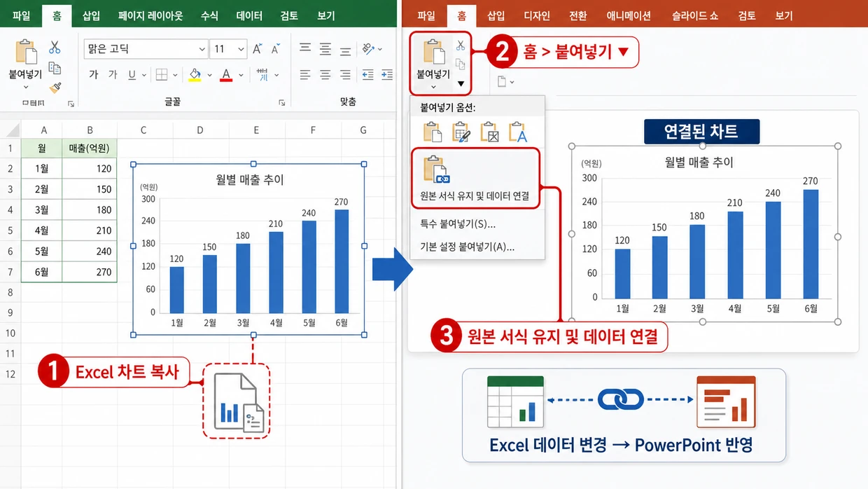Viewport: 868px width, 489px height.
Task: Open the 전환 tab in PowerPoint
Action: click(578, 15)
